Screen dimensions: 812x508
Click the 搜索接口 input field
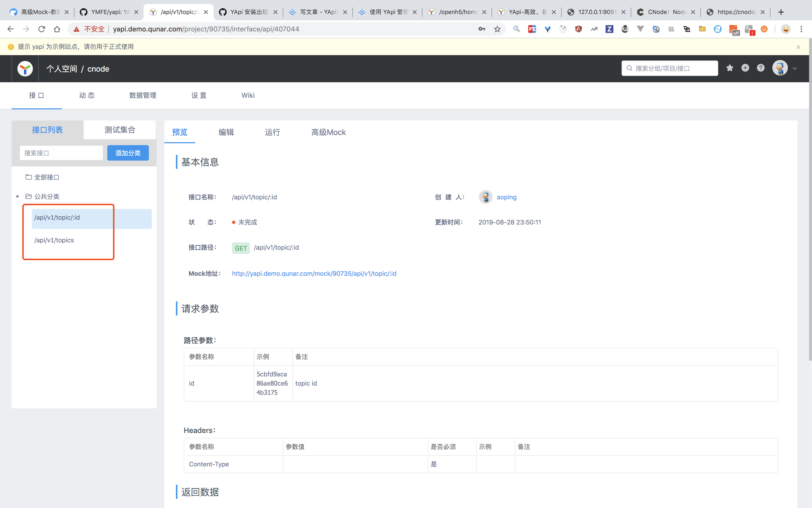(61, 153)
